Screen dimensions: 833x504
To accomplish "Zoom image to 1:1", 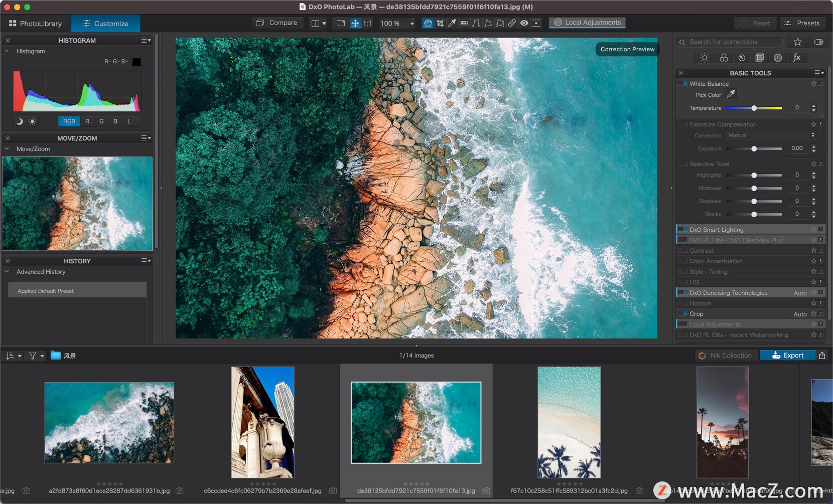I will point(367,23).
